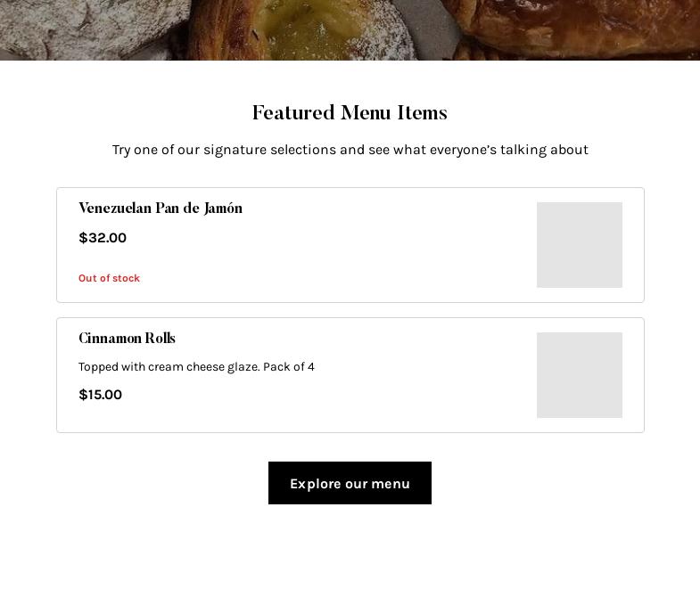Select the $15.00 price
Viewport: 700px width, 589px height.
click(100, 395)
